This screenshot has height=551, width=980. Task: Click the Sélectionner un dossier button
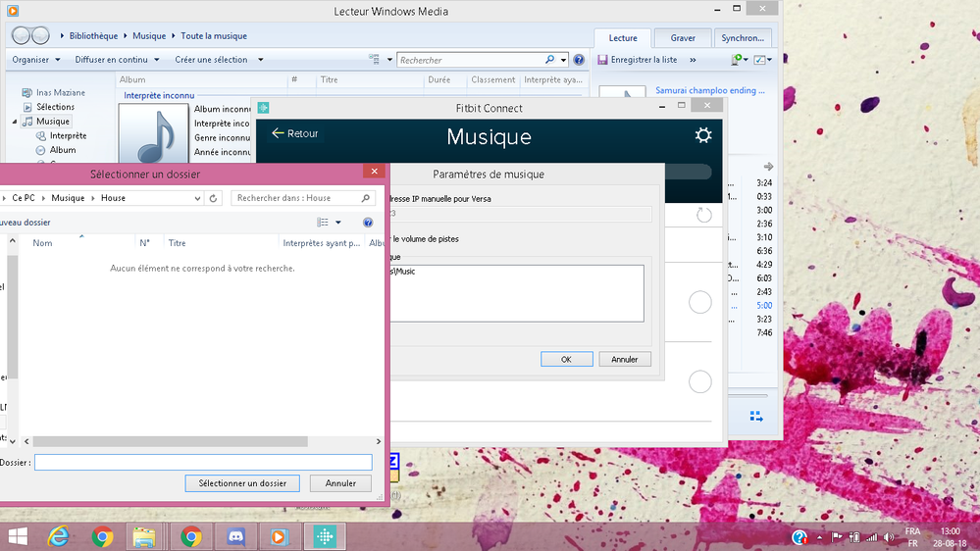tap(242, 483)
